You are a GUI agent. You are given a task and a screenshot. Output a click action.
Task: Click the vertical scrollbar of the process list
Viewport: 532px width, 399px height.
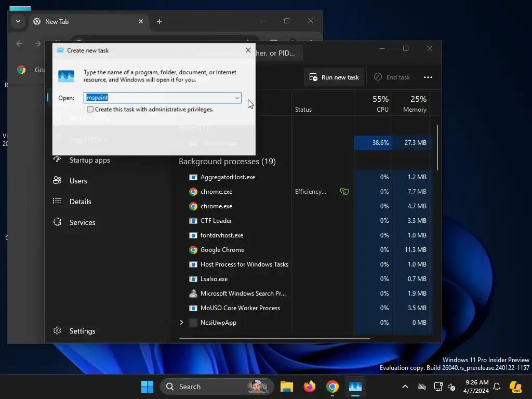[437, 148]
